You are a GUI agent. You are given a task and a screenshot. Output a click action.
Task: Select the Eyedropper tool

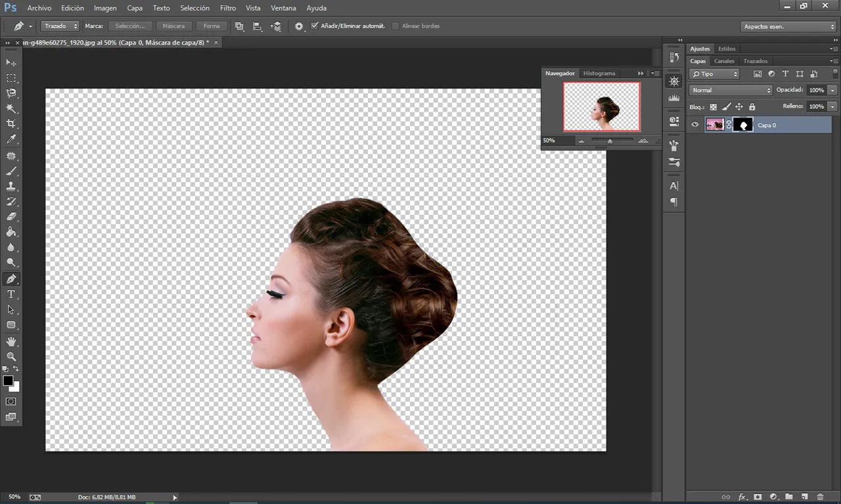tap(11, 139)
